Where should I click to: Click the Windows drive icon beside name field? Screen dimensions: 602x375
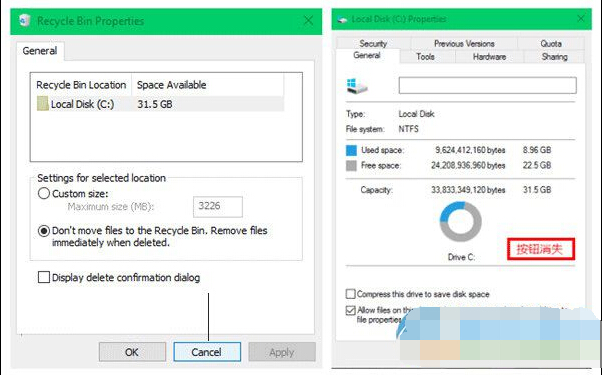(357, 86)
